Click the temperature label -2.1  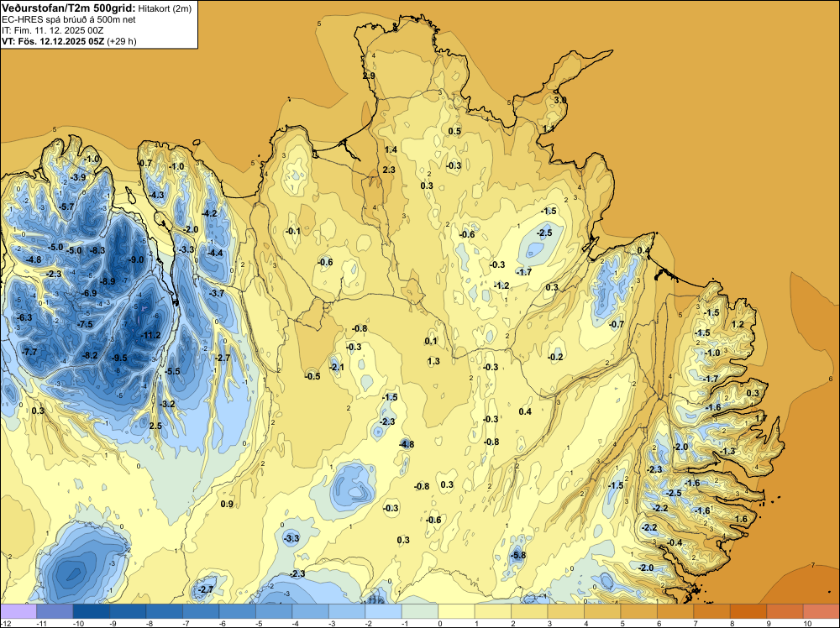(x=337, y=367)
